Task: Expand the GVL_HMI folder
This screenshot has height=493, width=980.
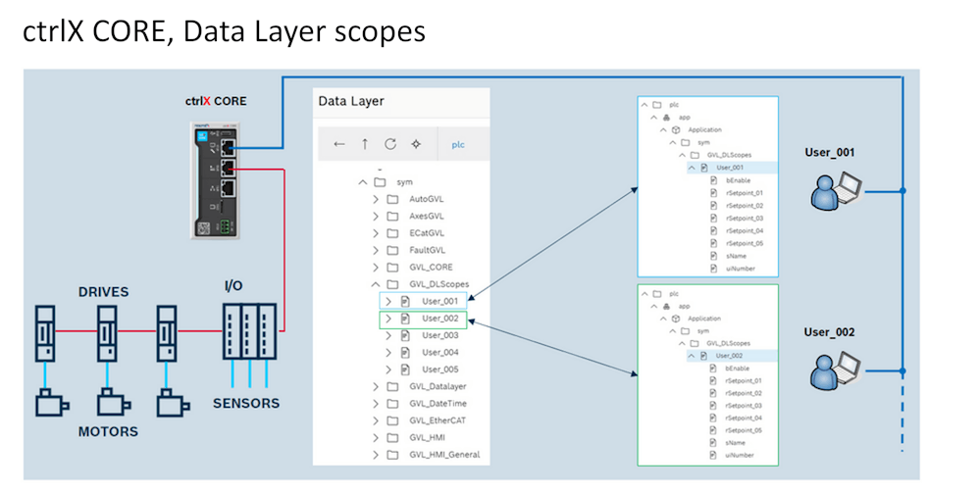Action: 376,437
